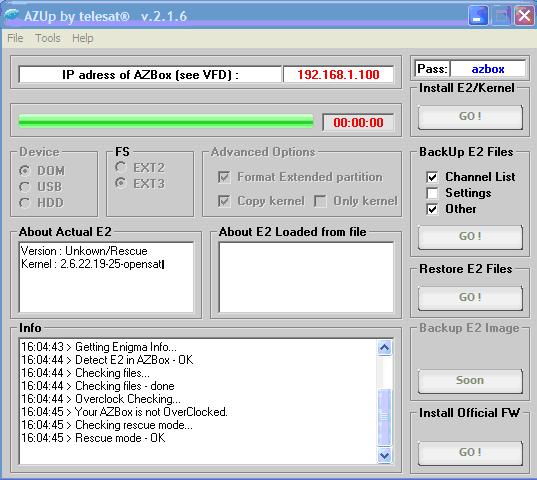Screen dimensions: 537x480
Task: Open the Tools menu
Action: click(48, 38)
